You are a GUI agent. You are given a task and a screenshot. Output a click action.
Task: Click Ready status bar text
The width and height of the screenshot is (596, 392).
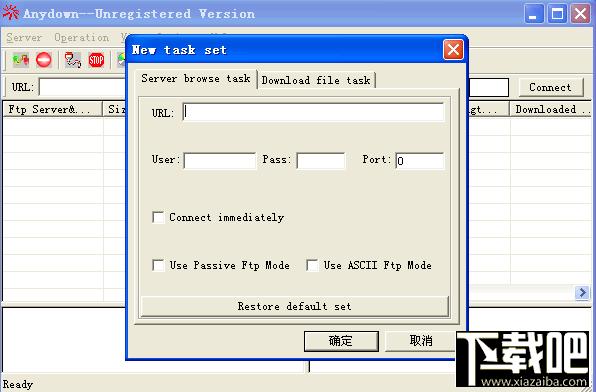coord(18,384)
